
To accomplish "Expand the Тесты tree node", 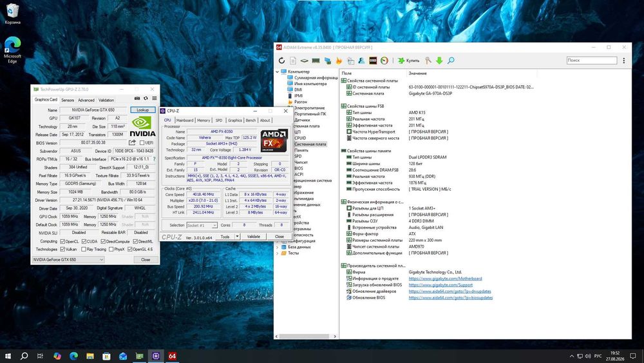I will pos(277,253).
